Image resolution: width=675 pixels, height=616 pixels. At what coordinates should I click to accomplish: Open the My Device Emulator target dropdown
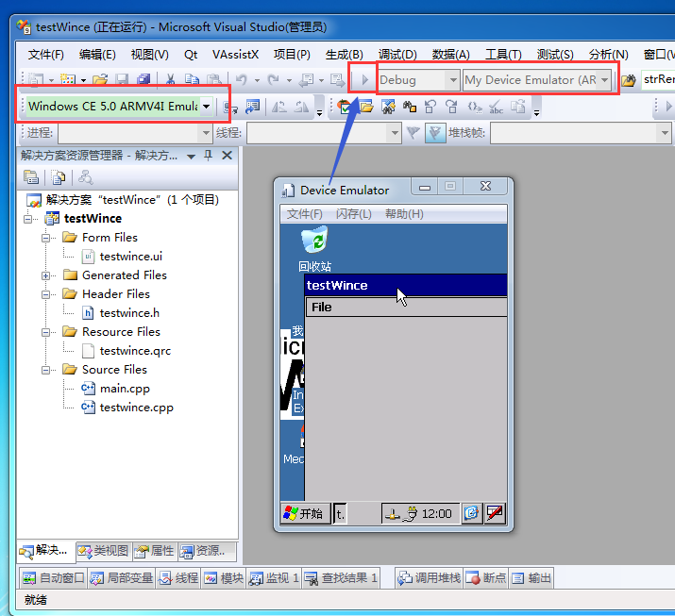(x=604, y=80)
